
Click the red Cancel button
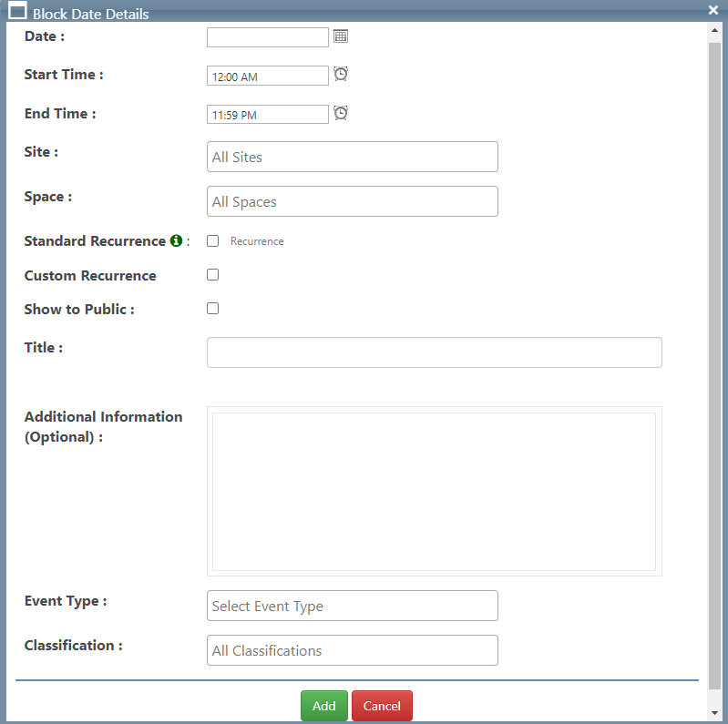[382, 706]
